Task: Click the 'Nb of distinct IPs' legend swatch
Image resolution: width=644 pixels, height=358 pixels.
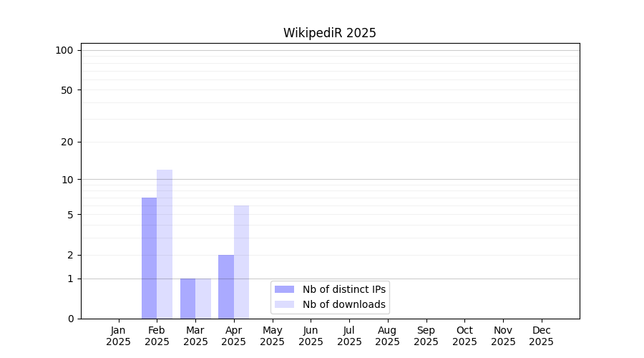Action: (284, 289)
